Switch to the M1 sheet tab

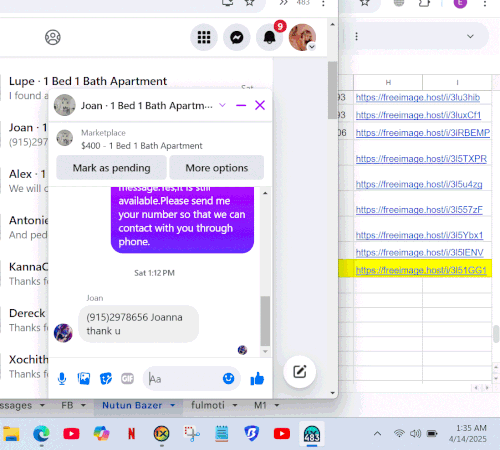(260, 405)
